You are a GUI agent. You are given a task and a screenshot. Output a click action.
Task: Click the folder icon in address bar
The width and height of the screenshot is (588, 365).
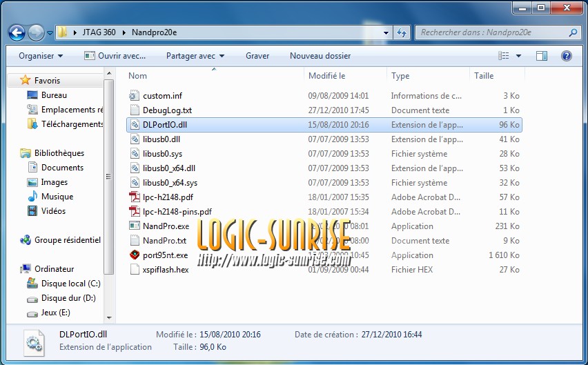tap(62, 32)
